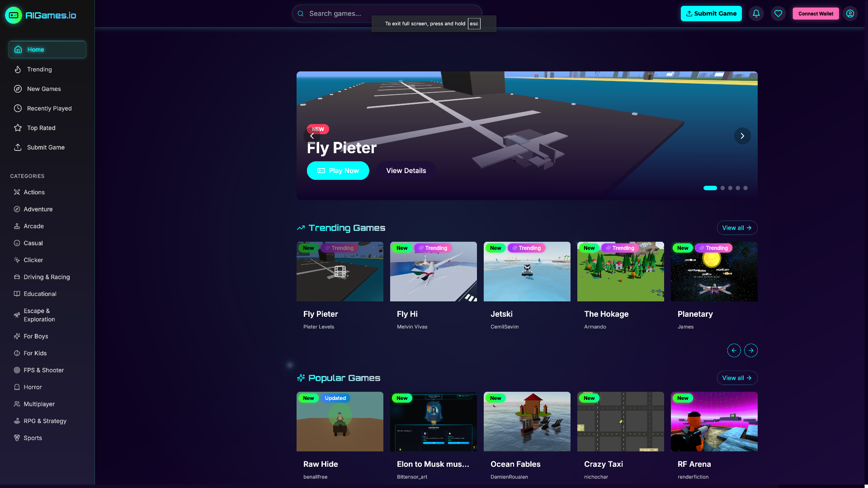Click Clicker category icon
The height and width of the screenshot is (488, 868).
click(17, 260)
